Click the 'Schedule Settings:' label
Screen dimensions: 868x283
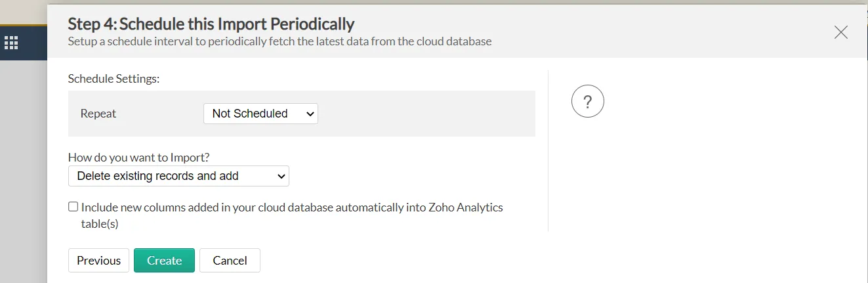point(114,78)
